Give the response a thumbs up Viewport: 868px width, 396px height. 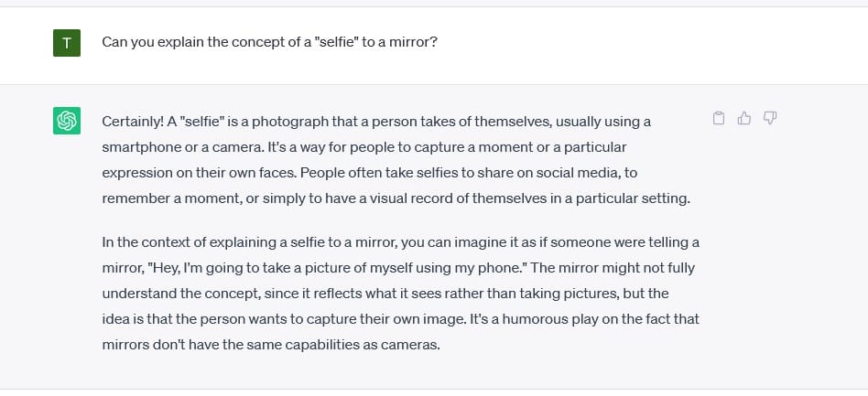[744, 118]
